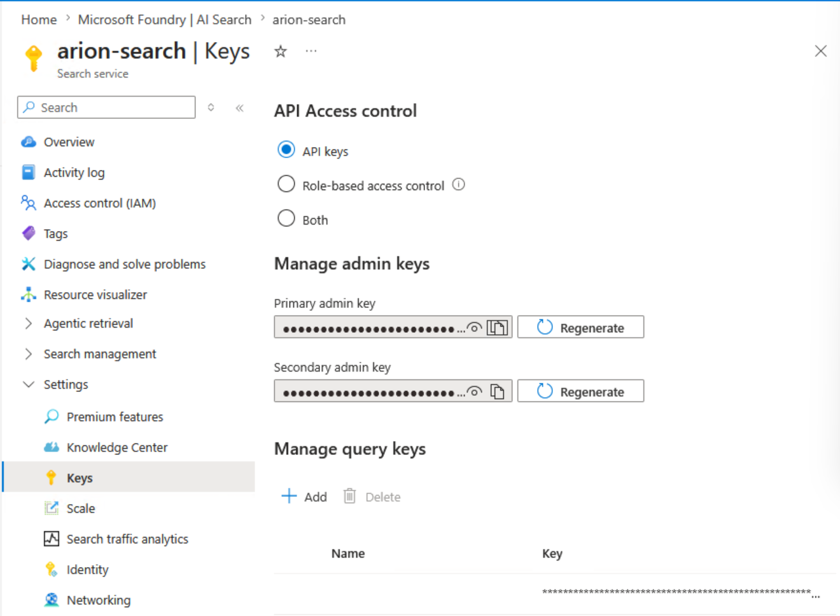This screenshot has height=616, width=840.
Task: Click the expand/collapse all menu groups arrows
Action: pyautogui.click(x=211, y=108)
